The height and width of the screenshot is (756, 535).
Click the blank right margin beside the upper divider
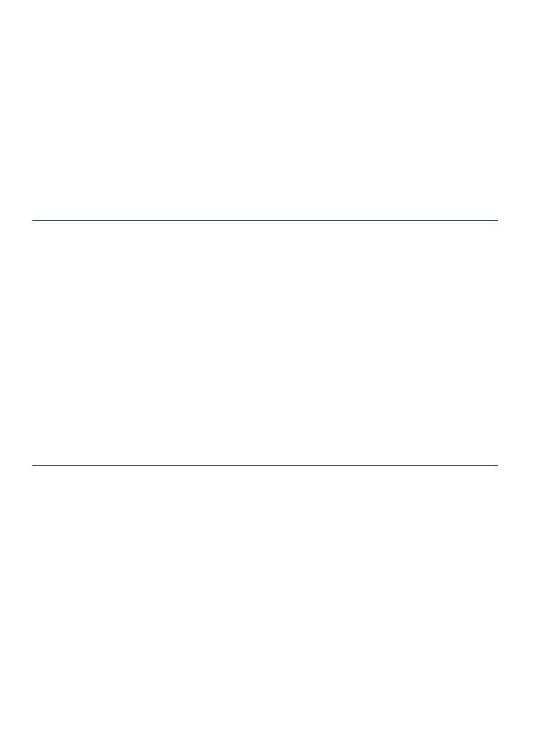(x=516, y=221)
